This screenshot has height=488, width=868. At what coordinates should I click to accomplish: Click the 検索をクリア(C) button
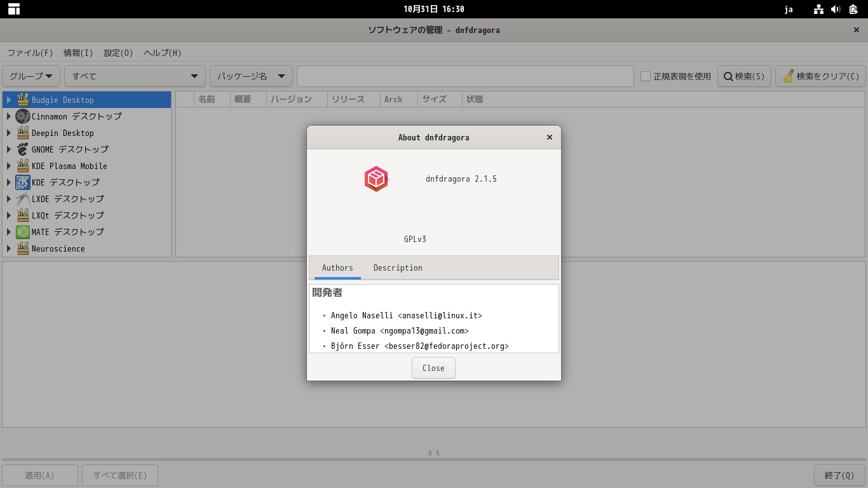(820, 76)
